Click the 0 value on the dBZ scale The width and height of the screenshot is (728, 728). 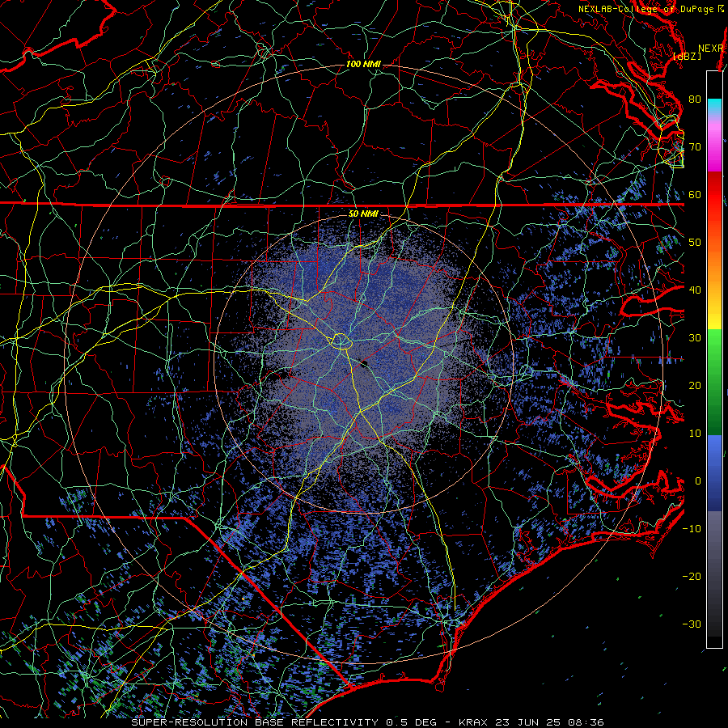click(x=698, y=481)
